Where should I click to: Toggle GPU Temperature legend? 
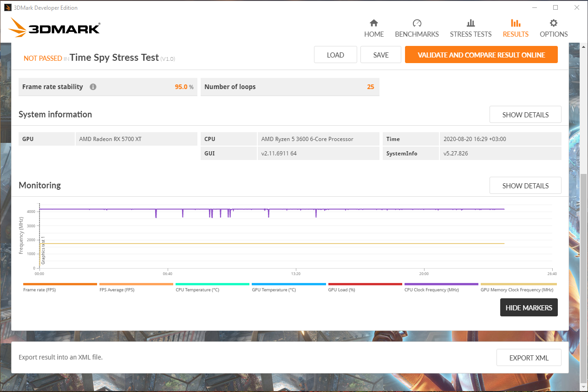(288, 287)
